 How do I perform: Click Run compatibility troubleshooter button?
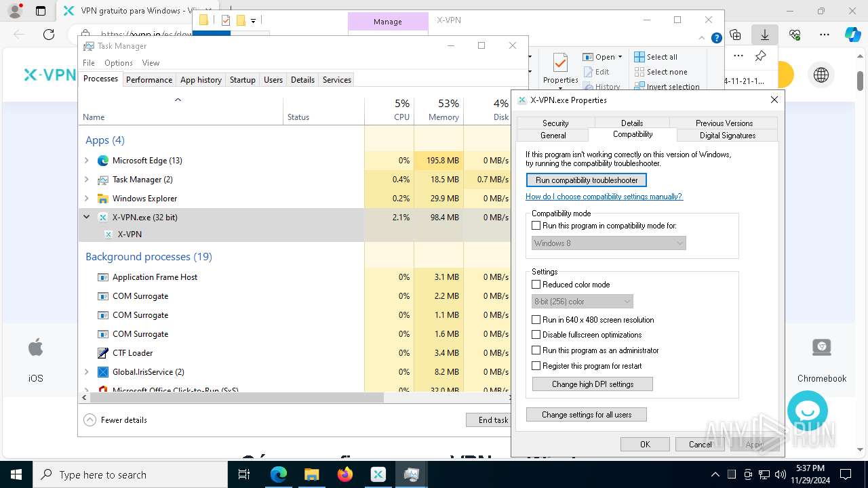click(x=587, y=180)
